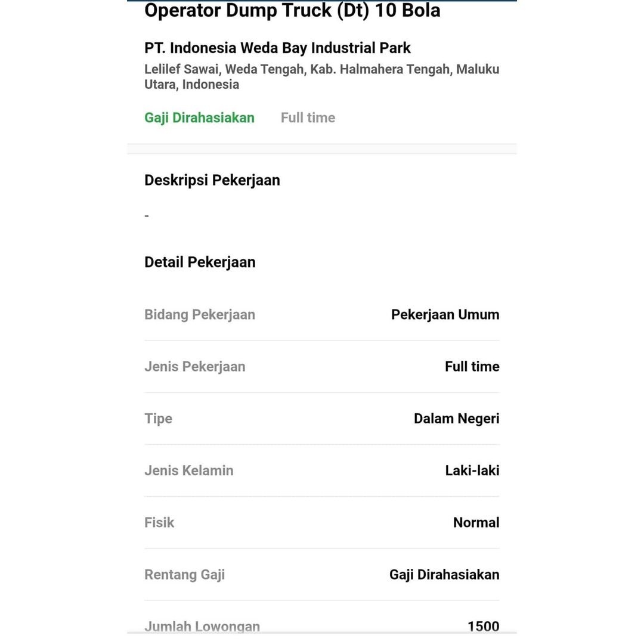Click the Dalam Negeri value
644x644 pixels.
tap(457, 419)
